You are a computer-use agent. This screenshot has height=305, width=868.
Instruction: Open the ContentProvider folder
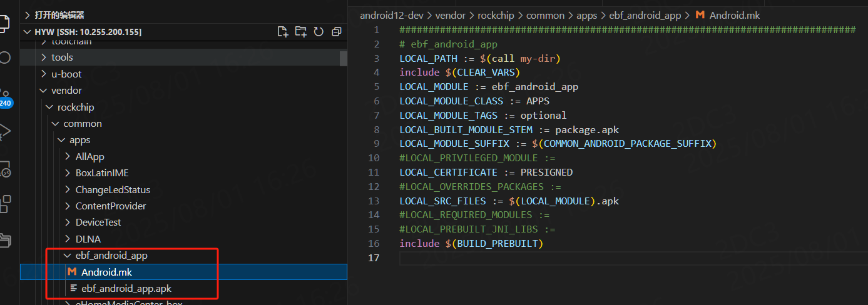point(111,206)
